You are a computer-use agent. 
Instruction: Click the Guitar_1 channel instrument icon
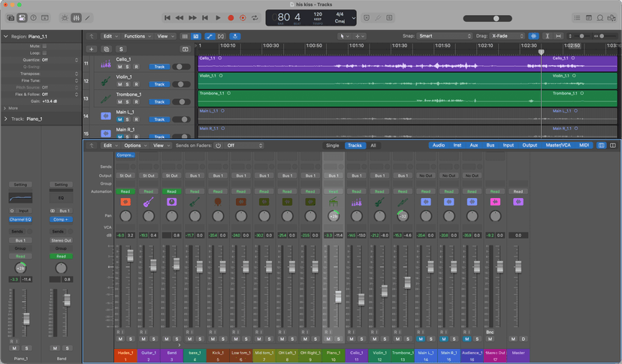point(148,202)
